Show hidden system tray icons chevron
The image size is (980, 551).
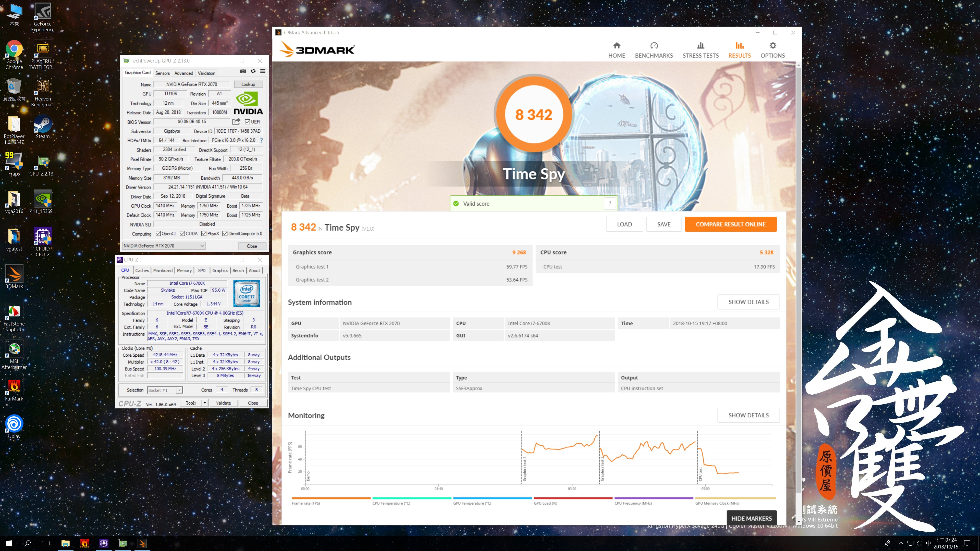[x=900, y=543]
